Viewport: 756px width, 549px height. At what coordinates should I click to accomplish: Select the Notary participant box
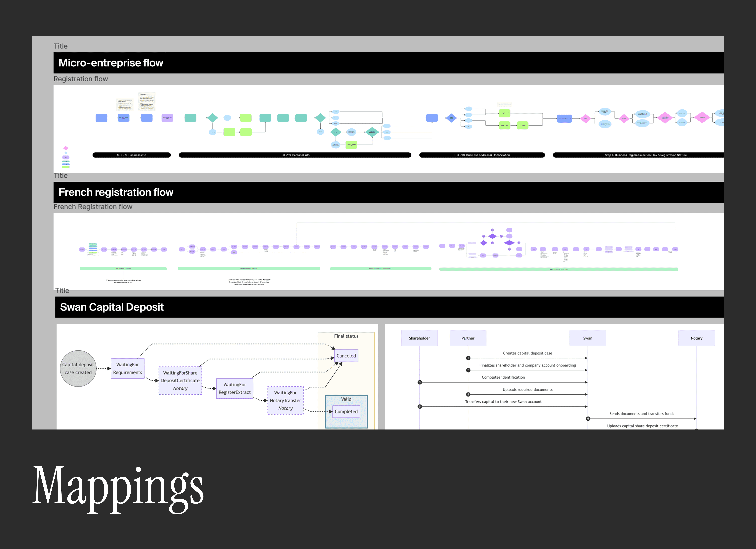pyautogui.click(x=696, y=338)
